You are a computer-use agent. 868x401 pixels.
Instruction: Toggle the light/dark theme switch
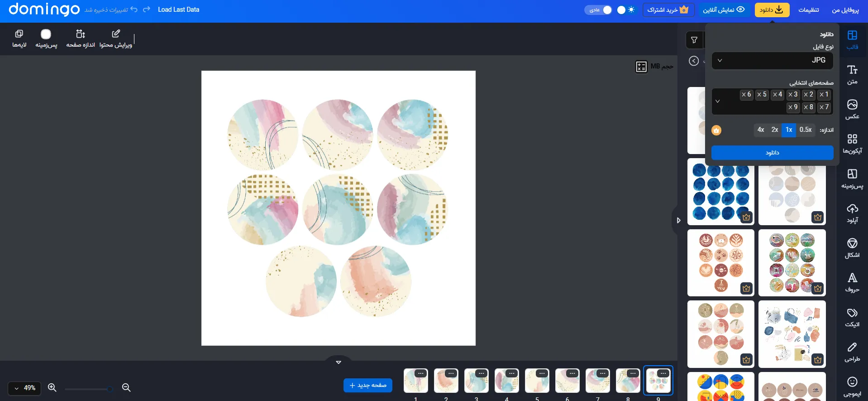tap(626, 10)
